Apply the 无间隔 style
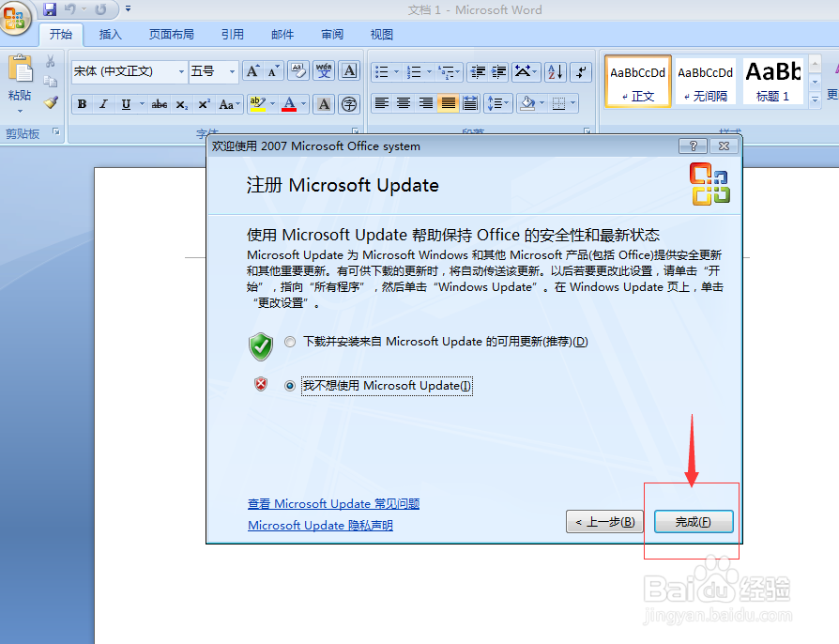 (705, 82)
